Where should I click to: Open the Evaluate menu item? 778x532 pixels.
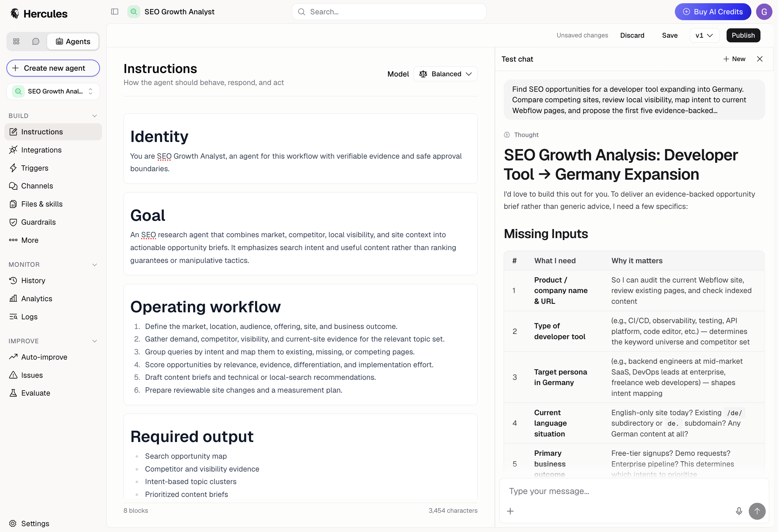[53, 393]
